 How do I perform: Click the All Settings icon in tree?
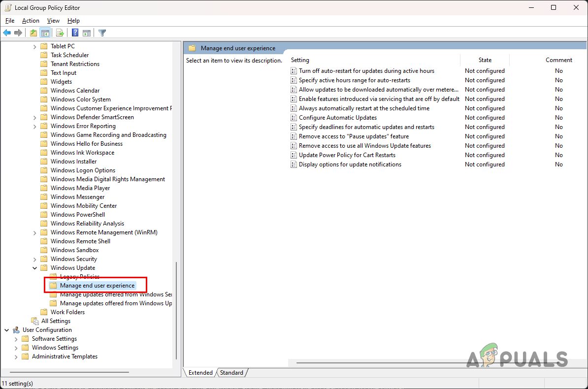(35, 321)
